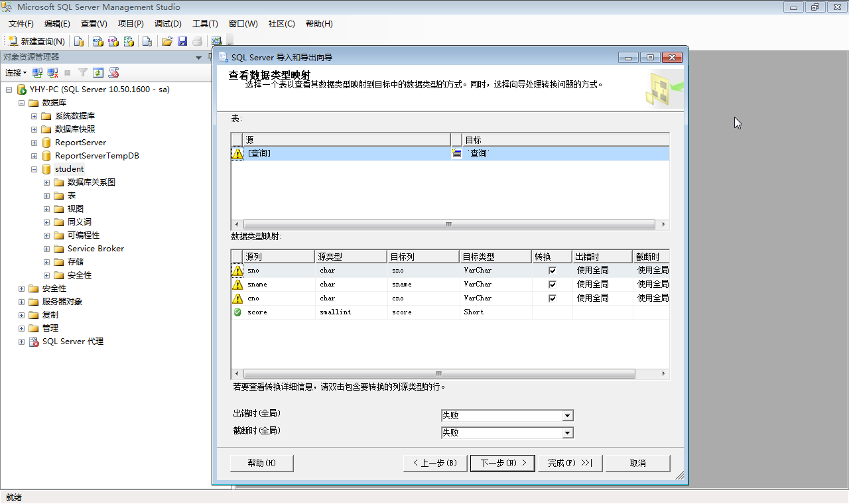The height and width of the screenshot is (504, 849).
Task: Select the 视图 folder icon
Action: (x=58, y=209)
